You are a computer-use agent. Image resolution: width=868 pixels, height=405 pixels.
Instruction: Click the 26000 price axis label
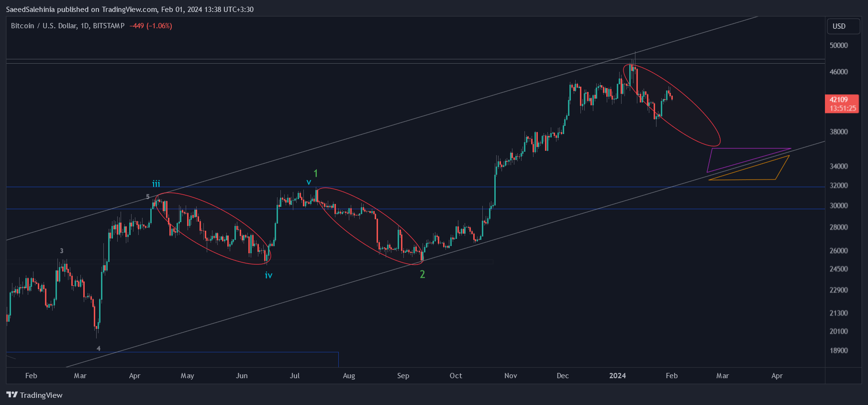coord(838,251)
